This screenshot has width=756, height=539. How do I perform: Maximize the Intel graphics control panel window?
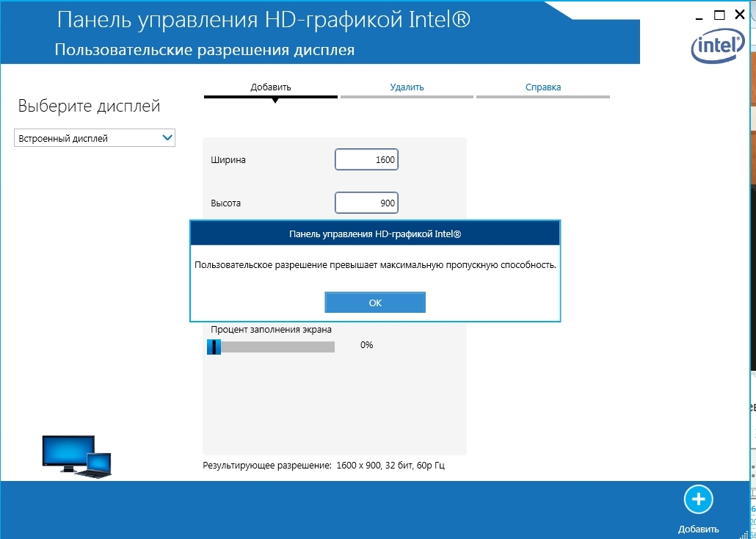[720, 15]
